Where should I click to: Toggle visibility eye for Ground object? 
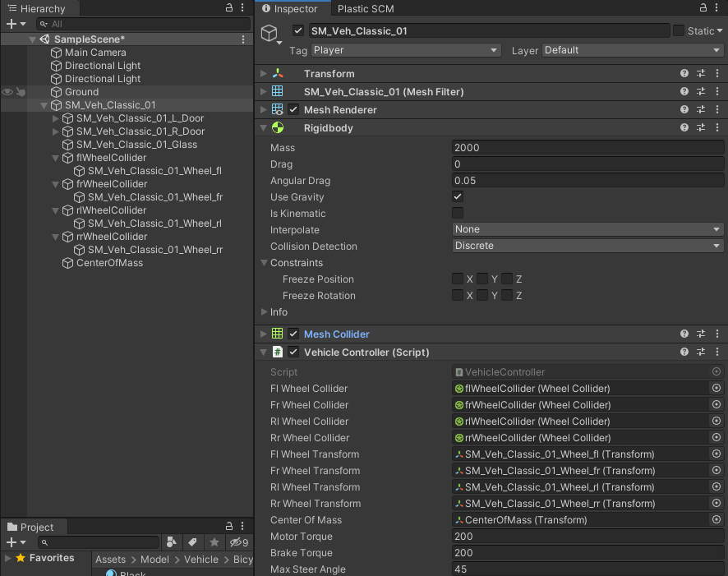tap(7, 92)
